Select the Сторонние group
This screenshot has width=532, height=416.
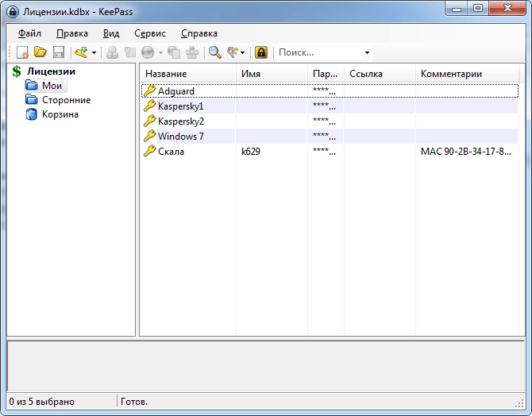67,100
